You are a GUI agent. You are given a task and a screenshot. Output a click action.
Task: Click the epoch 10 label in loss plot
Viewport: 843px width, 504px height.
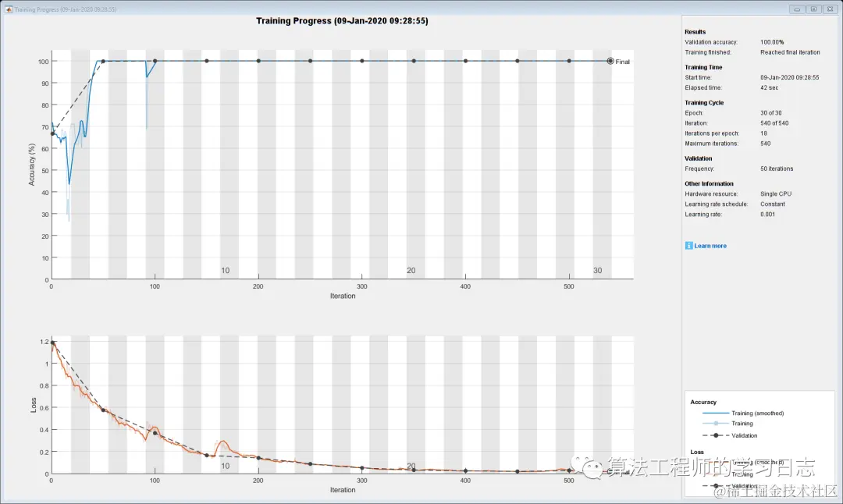pos(226,466)
